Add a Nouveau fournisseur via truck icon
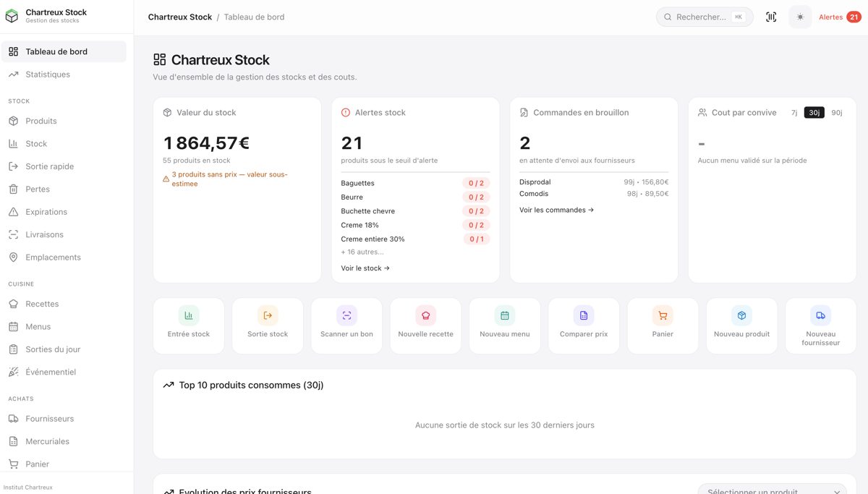 point(820,315)
